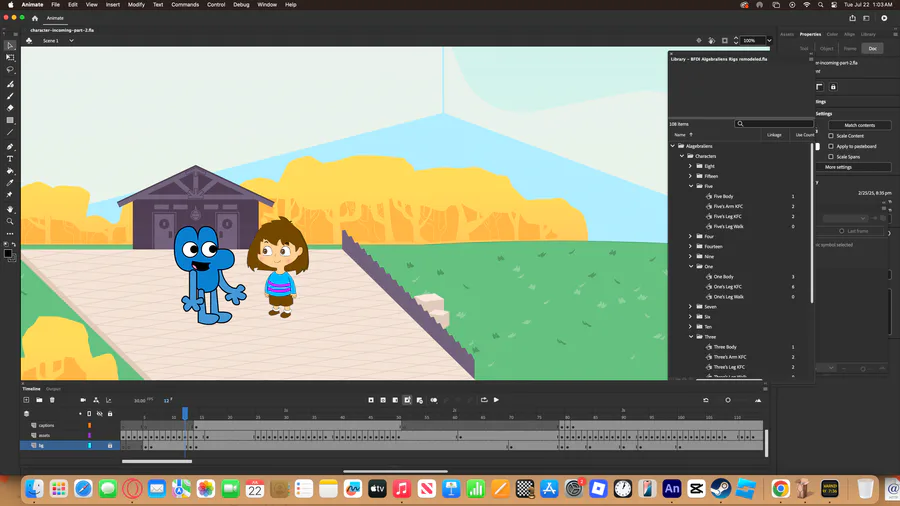Viewport: 900px width, 506px height.
Task: Click the Delete layer trash icon
Action: 52,400
